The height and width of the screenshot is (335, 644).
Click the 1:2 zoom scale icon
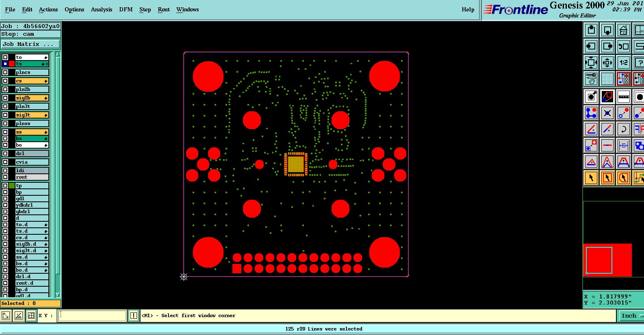click(x=624, y=63)
